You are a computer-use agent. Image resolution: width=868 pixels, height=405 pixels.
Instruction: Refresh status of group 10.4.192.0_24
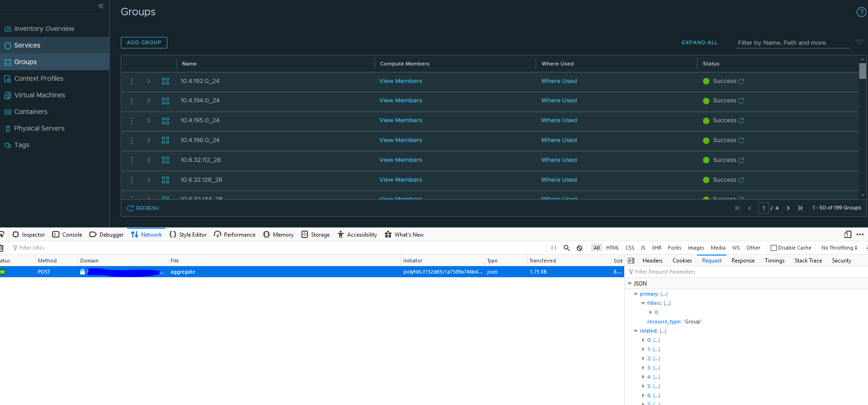(741, 81)
